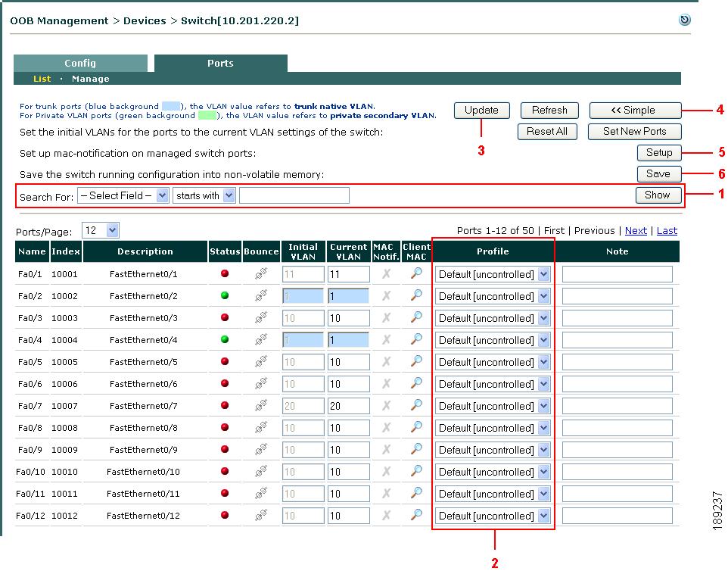This screenshot has height=571, width=728.
Task: Click the Bounce icon for port Fa0/1
Action: tap(261, 274)
